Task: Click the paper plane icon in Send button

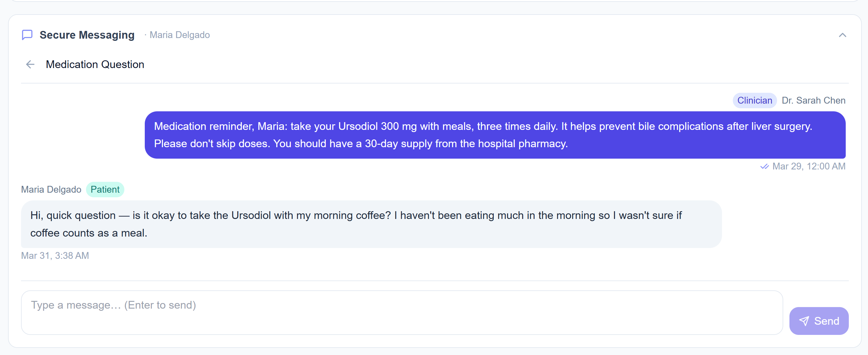Action: click(x=805, y=321)
